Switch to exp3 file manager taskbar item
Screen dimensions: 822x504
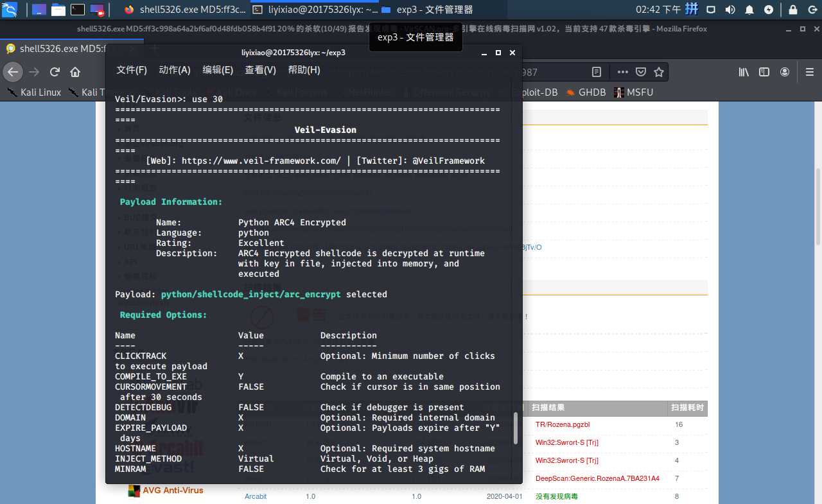(x=427, y=10)
